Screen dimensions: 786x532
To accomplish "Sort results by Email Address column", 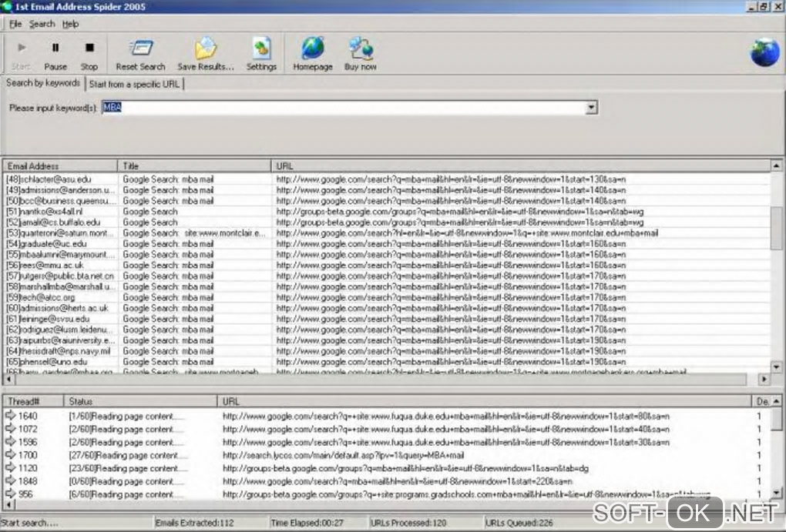I will (x=60, y=166).
